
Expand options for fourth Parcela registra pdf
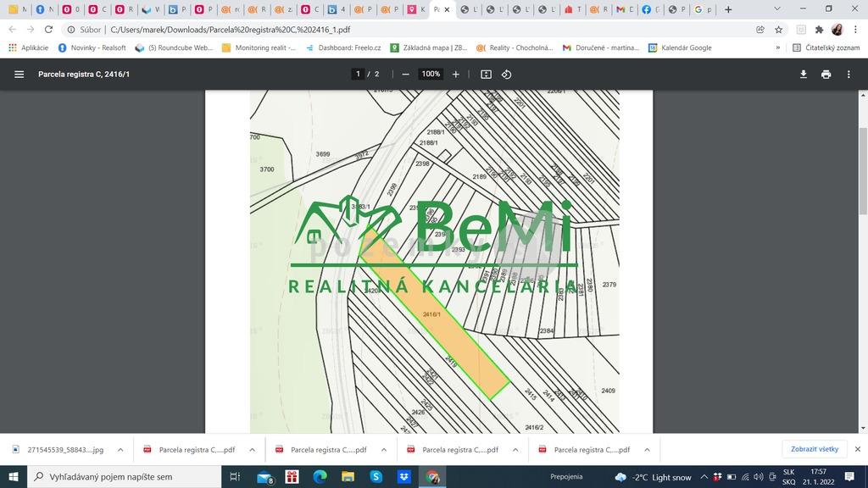[x=647, y=450]
